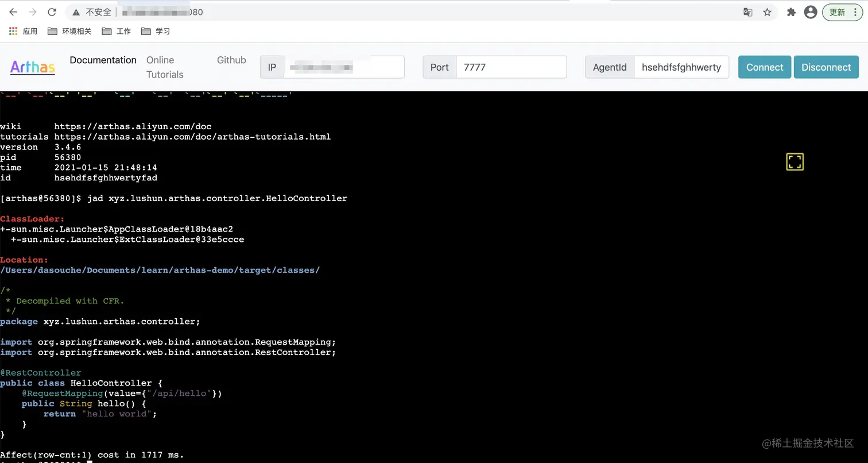The image size is (868, 463).
Task: Click the target/classes path line
Action: coord(160,270)
